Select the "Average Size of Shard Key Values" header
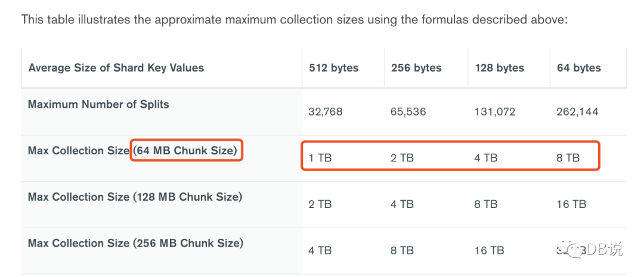Viewport: 644px width, 277px height. tap(116, 68)
